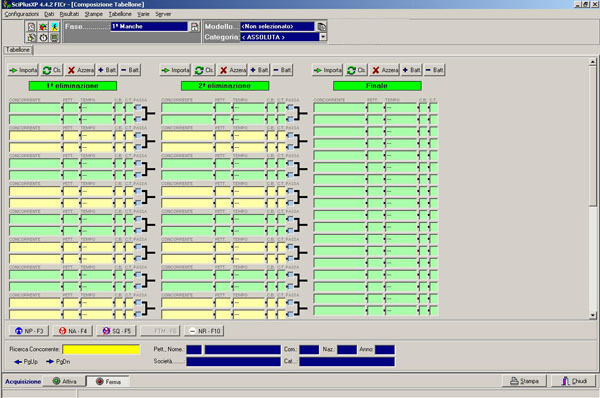Click the hand pointer icon in the toolbar
Screen dimensions: 600x398
coord(31,38)
